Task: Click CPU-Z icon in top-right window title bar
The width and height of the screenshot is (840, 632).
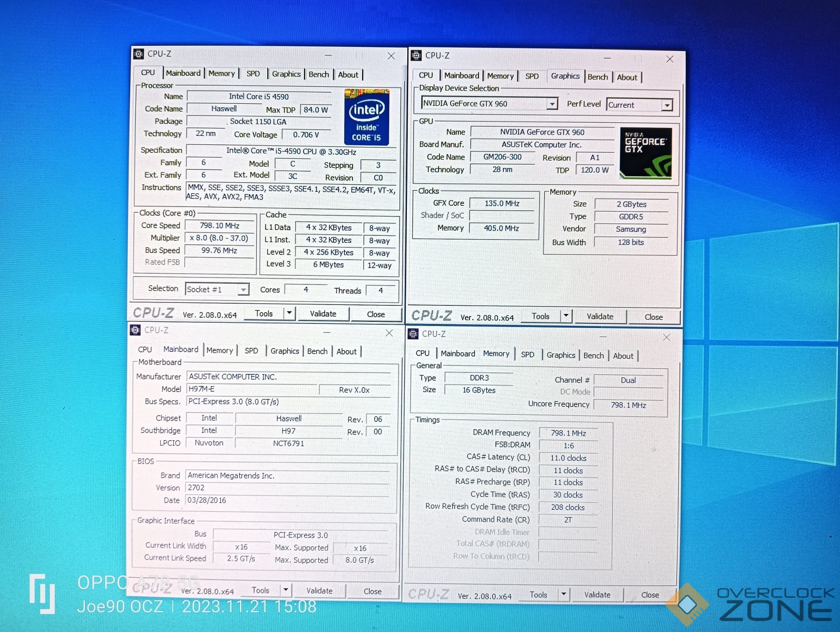Action: [416, 55]
